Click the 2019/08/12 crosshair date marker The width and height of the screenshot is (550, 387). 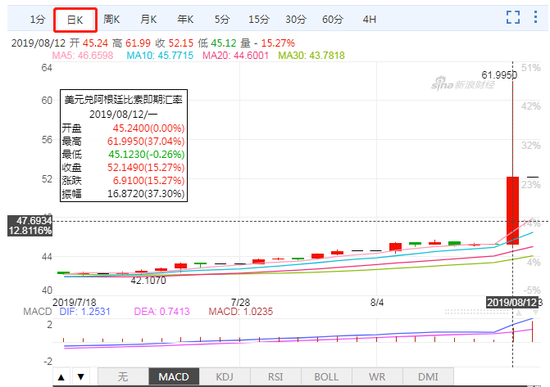point(512,302)
